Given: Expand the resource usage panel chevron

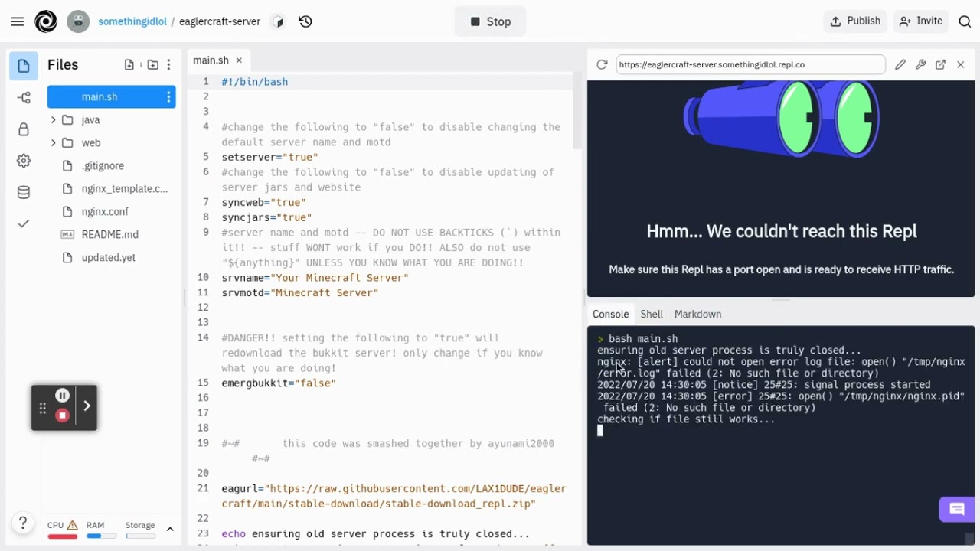Looking at the screenshot, I should (170, 530).
